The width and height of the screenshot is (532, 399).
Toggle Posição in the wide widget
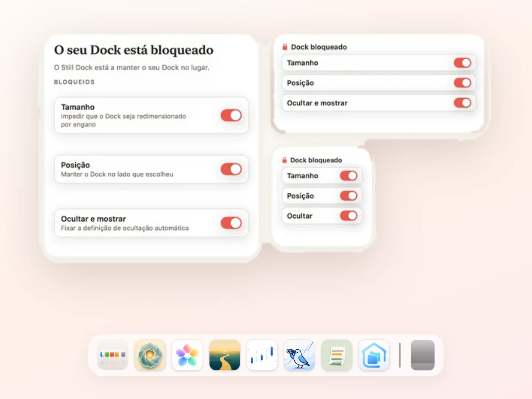462,83
